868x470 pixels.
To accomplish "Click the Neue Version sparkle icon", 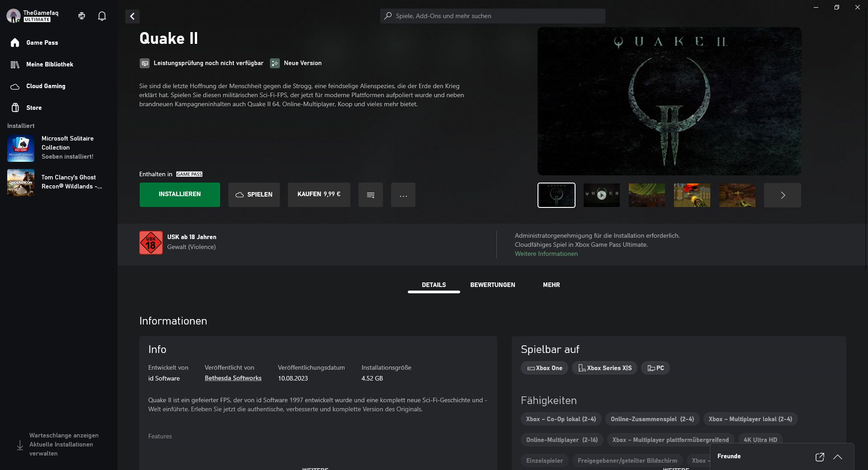I will pyautogui.click(x=275, y=63).
